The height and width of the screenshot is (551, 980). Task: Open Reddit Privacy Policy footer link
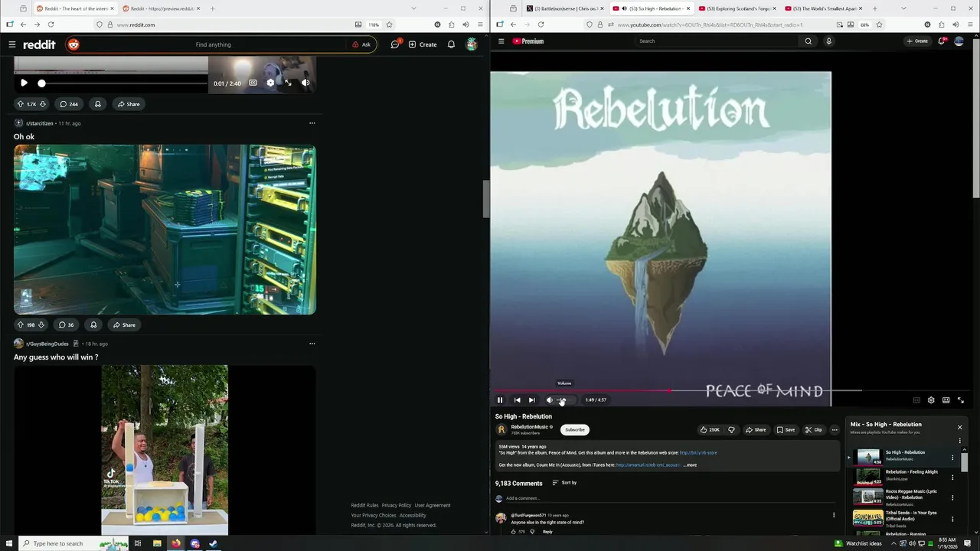tap(397, 505)
